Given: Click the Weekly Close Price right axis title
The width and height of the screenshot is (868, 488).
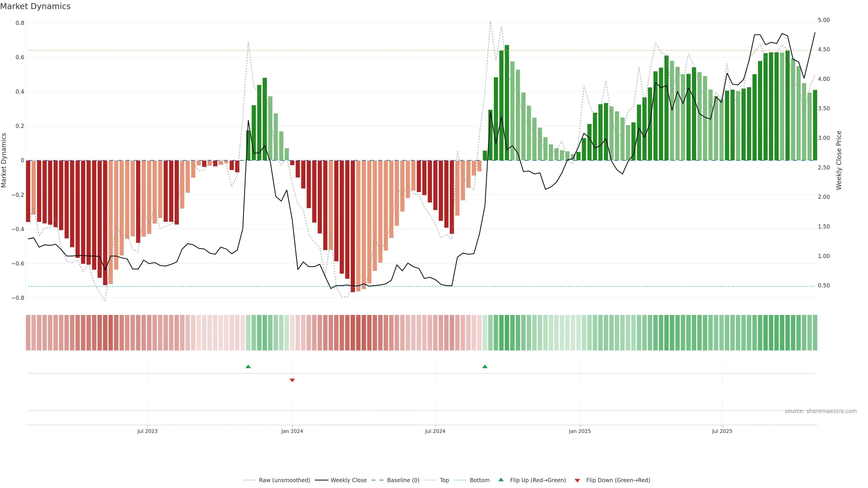Looking at the screenshot, I should [x=839, y=160].
